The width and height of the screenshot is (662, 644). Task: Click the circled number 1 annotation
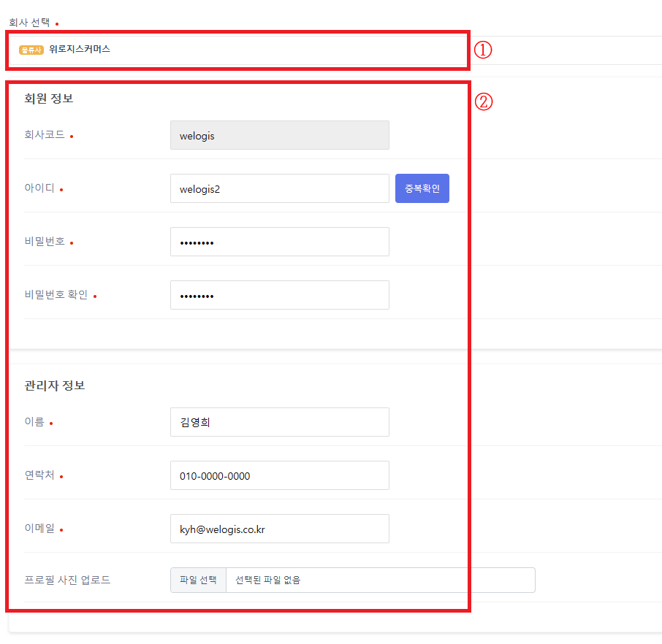pyautogui.click(x=484, y=50)
